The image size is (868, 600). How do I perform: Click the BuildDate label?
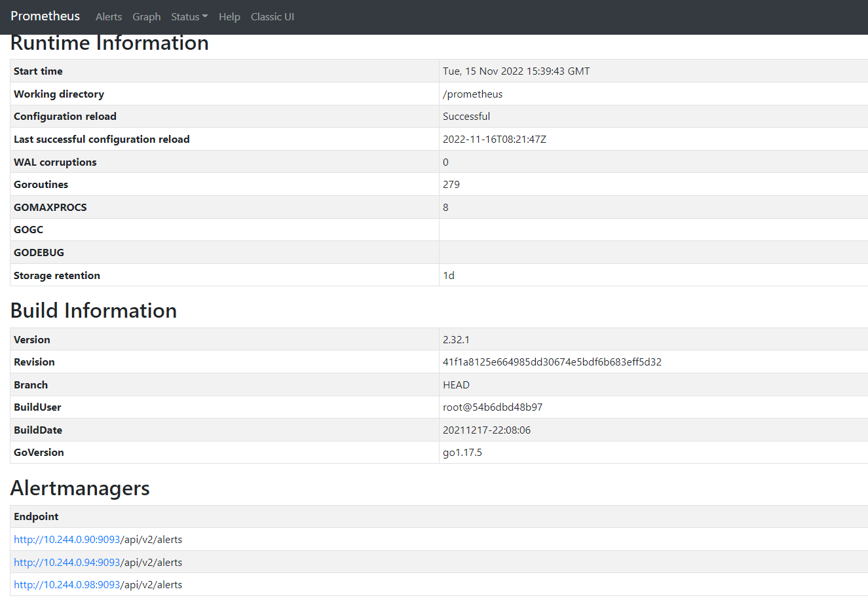pos(38,430)
